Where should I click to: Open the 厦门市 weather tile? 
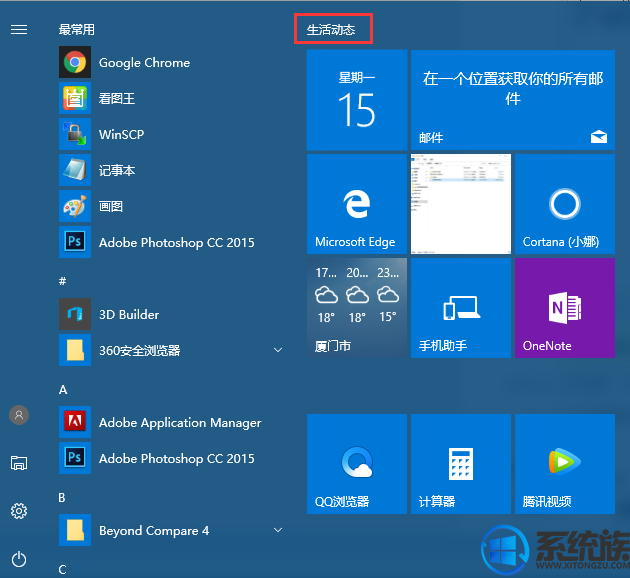[x=357, y=308]
